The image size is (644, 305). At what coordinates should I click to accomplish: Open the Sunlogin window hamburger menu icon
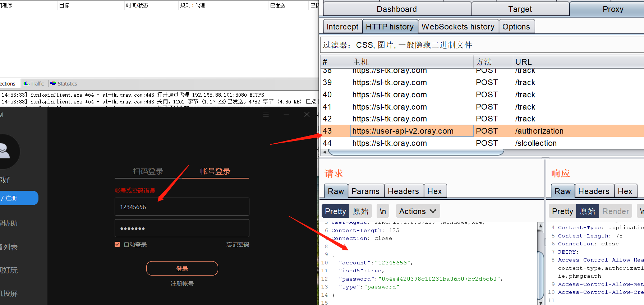tap(266, 115)
